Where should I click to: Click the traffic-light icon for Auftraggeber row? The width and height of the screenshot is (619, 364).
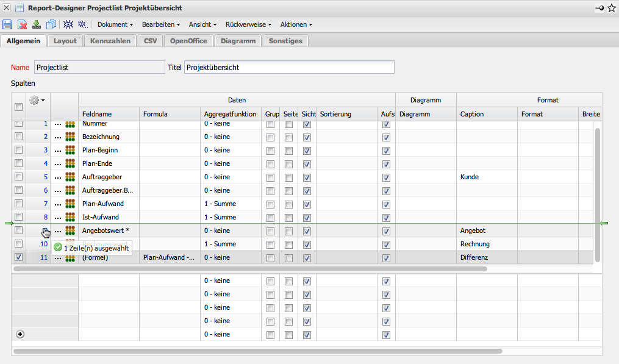[x=70, y=177]
